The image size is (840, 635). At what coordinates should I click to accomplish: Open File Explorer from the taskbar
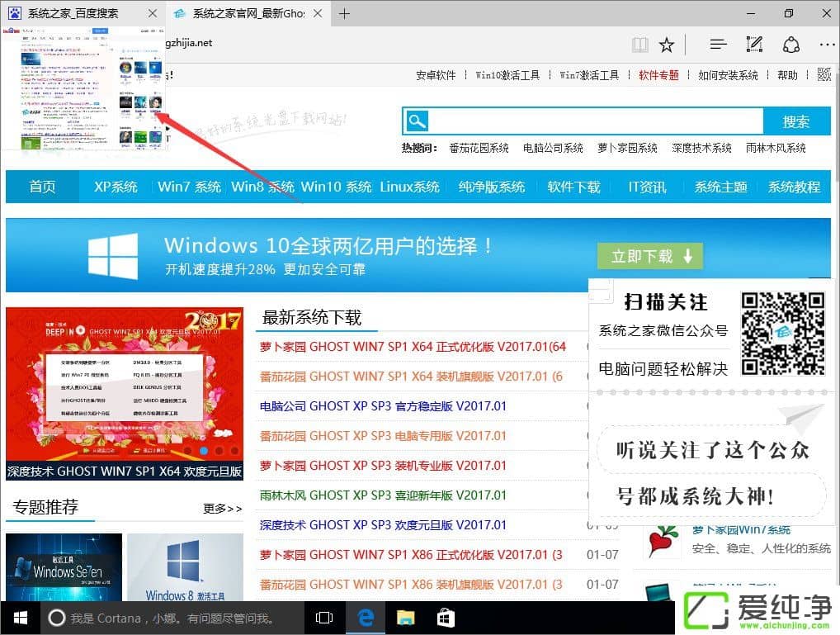(404, 617)
